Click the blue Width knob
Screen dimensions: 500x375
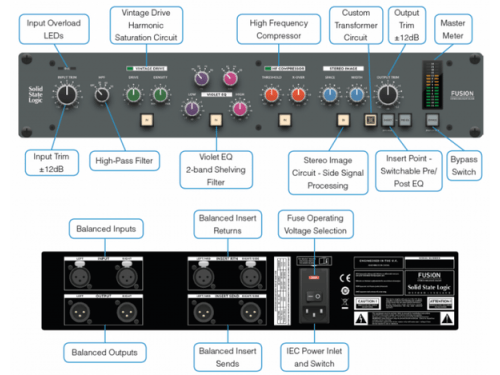357,95
